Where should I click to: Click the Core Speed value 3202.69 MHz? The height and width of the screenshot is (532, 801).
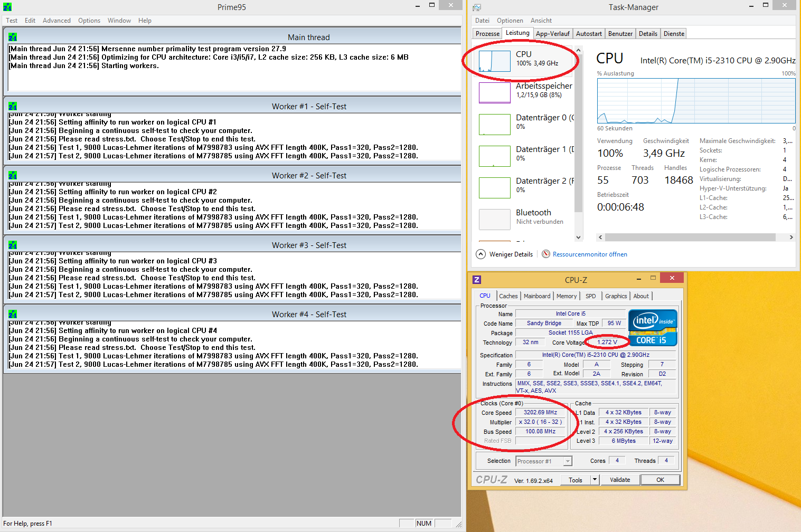[x=540, y=412]
